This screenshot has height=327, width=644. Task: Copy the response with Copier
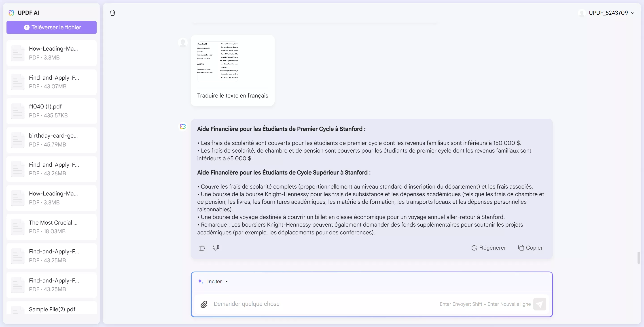(x=530, y=248)
